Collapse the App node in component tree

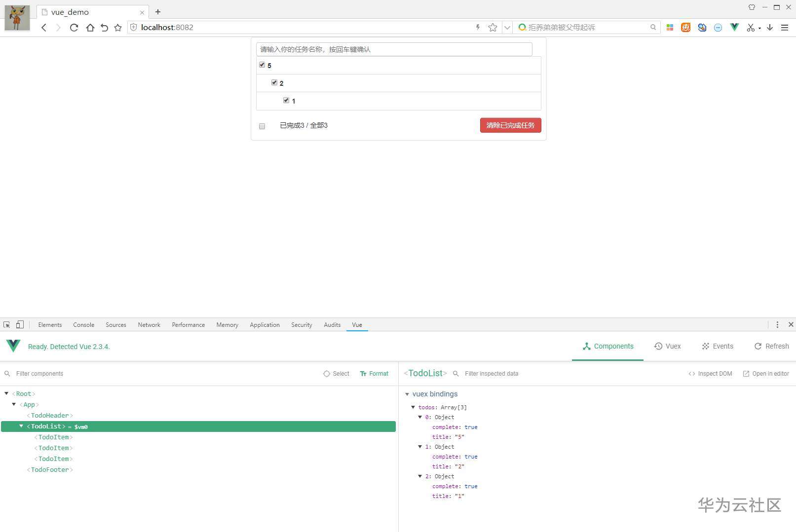click(x=14, y=404)
